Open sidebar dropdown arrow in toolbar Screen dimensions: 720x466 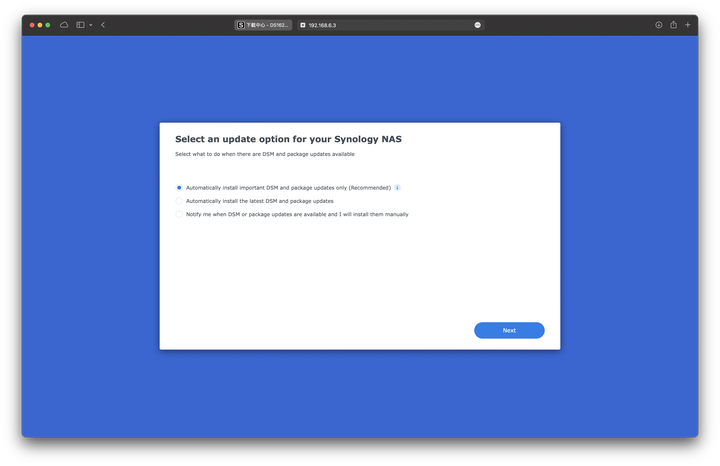90,25
